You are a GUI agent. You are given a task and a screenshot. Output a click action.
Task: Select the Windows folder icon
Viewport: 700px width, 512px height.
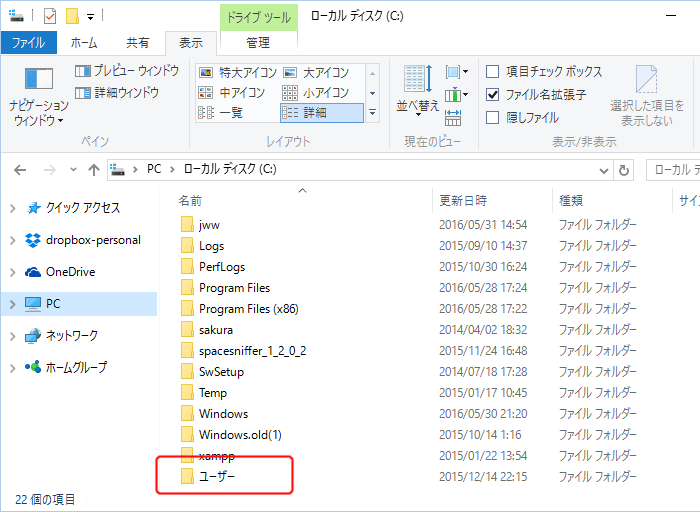(x=187, y=413)
